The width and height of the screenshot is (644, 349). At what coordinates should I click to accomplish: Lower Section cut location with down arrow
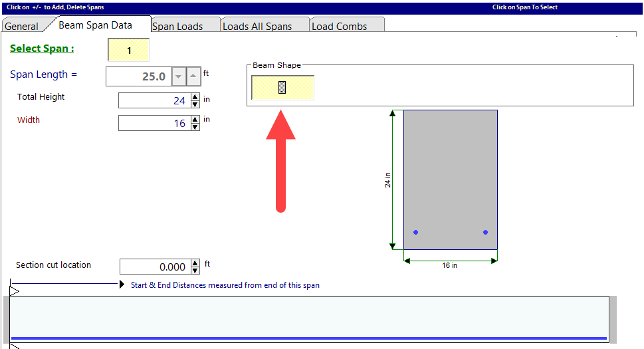195,270
